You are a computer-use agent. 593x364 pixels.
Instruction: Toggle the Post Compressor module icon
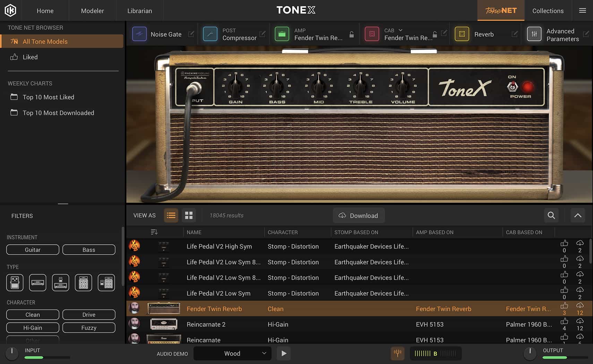coord(210,34)
